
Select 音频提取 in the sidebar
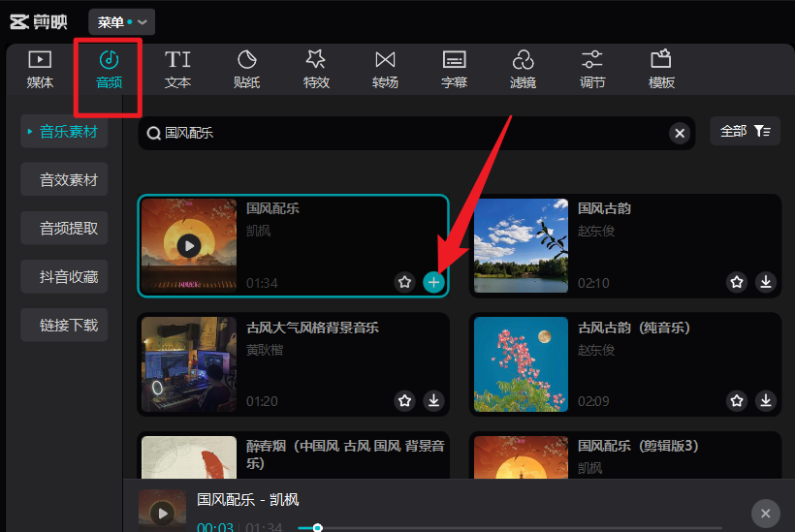pos(64,228)
